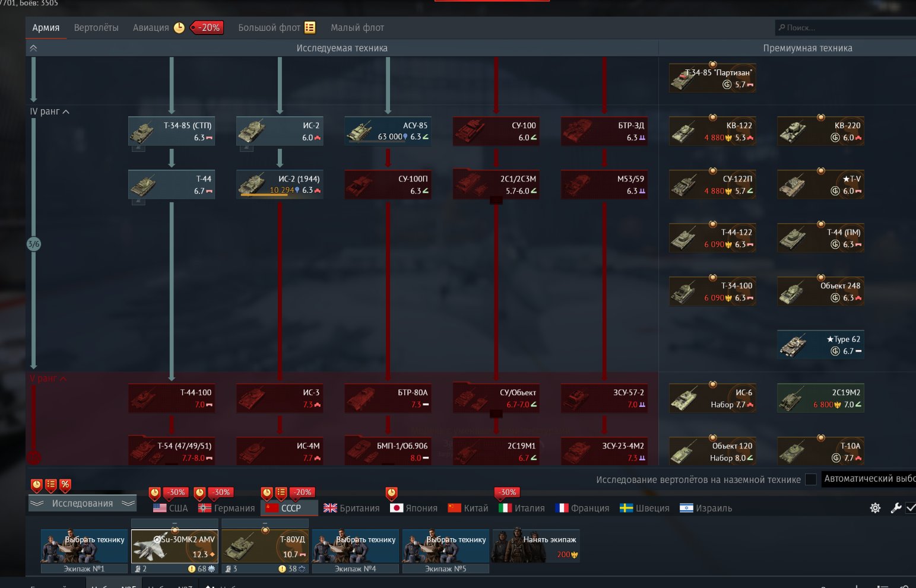Open the Авиация tab
The width and height of the screenshot is (916, 588).
[151, 28]
